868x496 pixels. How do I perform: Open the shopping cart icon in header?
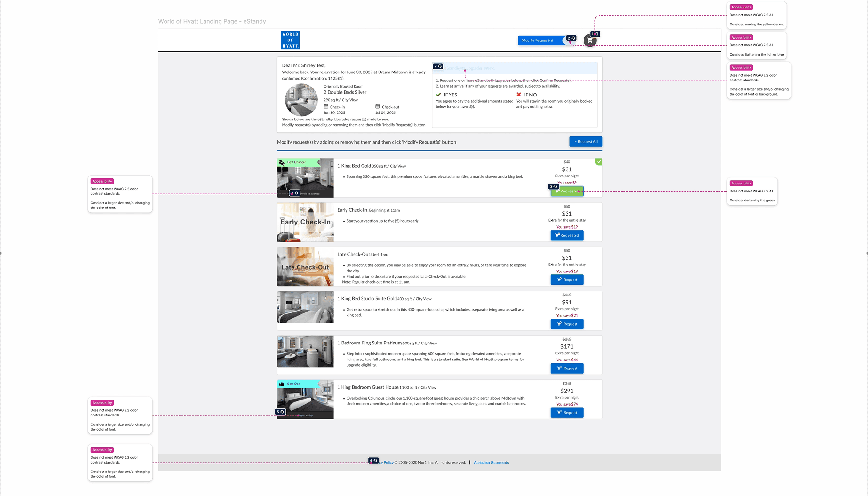click(590, 41)
